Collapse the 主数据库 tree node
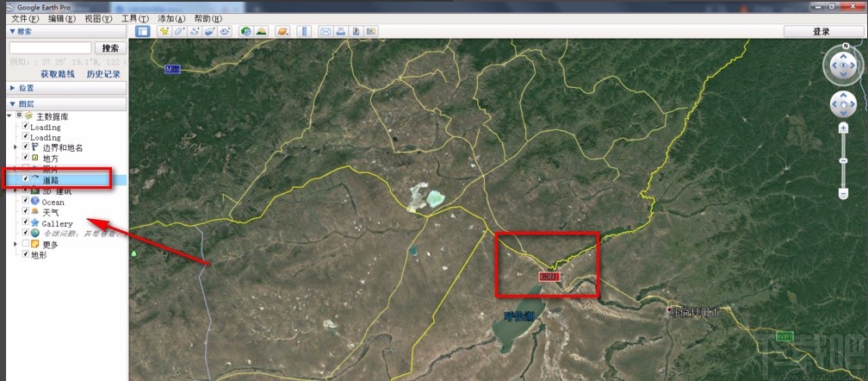868x381 pixels. [9, 116]
